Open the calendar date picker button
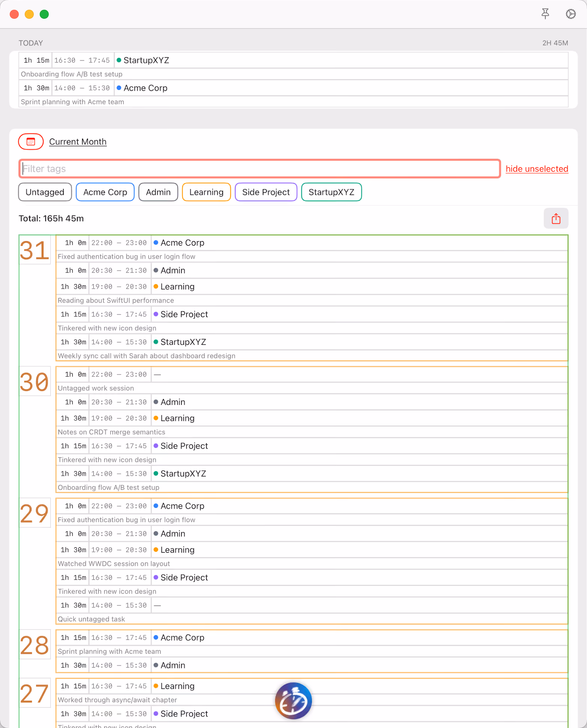The width and height of the screenshot is (587, 728). tap(31, 142)
